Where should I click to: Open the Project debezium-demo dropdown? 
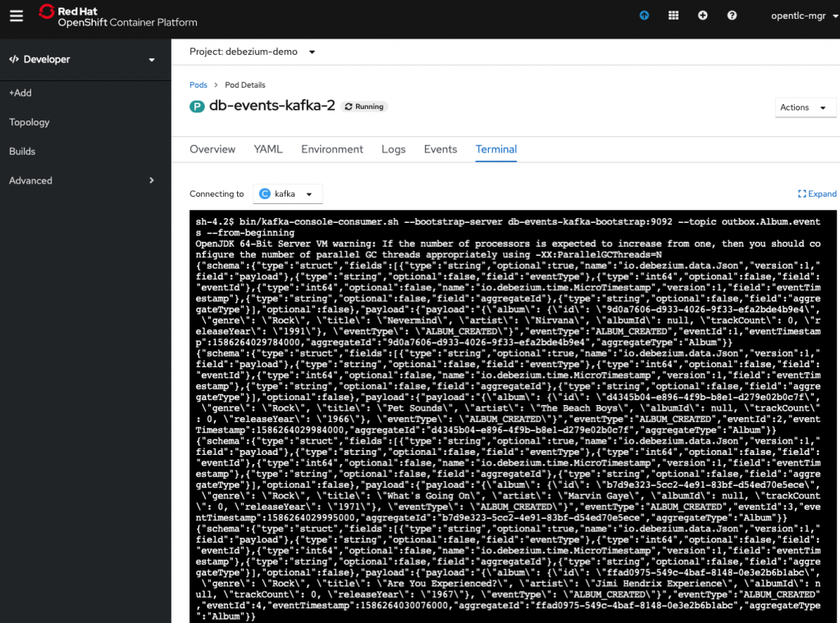pos(253,52)
